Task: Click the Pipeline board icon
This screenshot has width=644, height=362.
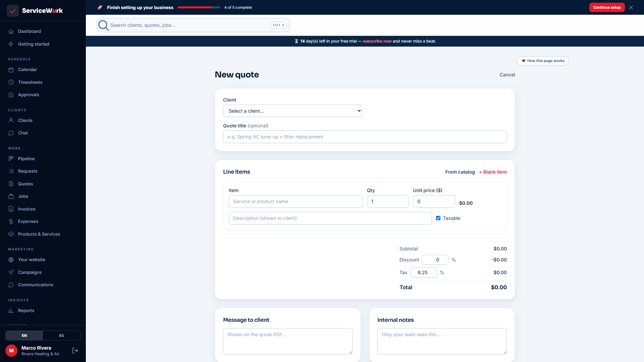Action: (x=11, y=159)
